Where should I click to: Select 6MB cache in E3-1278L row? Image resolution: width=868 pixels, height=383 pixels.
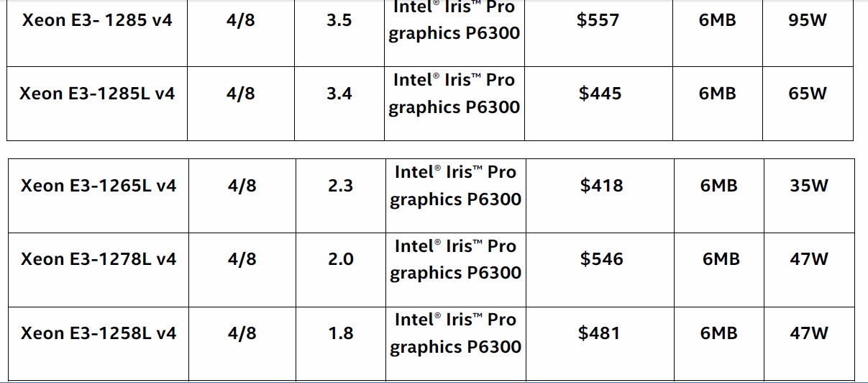pyautogui.click(x=721, y=259)
